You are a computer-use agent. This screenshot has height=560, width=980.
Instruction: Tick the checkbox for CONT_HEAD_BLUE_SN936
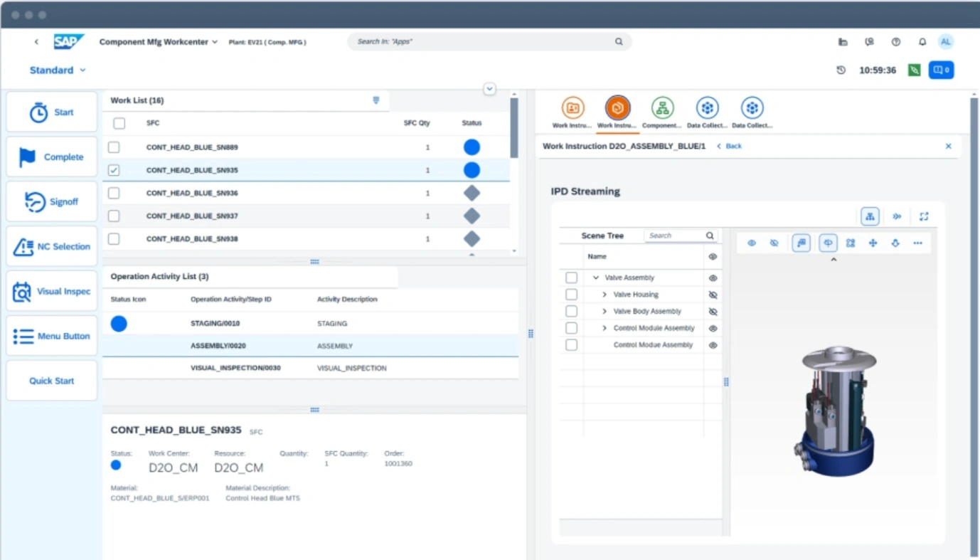114,194
